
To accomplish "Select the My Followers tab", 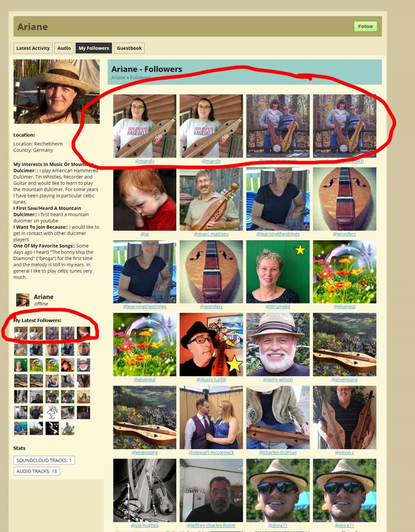I will [x=94, y=48].
